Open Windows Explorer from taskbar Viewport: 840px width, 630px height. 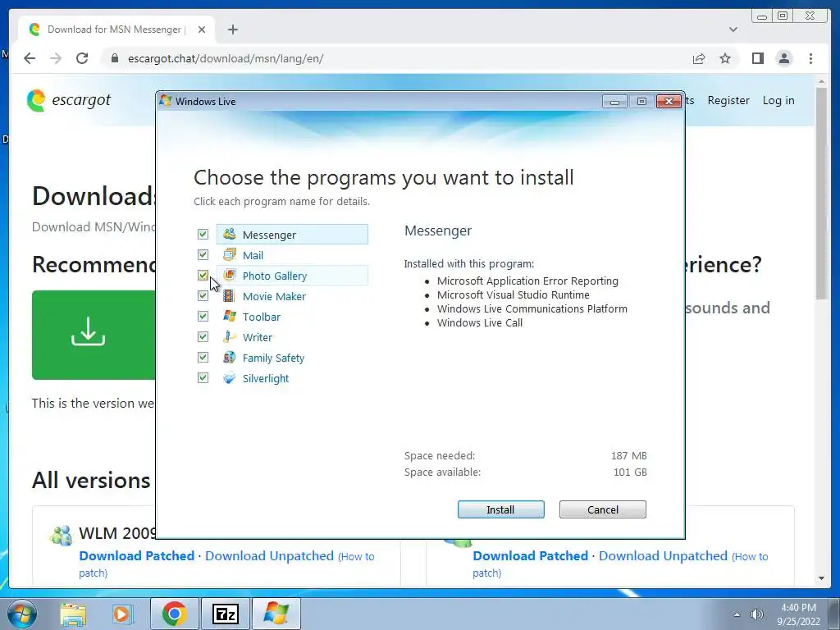click(x=73, y=614)
